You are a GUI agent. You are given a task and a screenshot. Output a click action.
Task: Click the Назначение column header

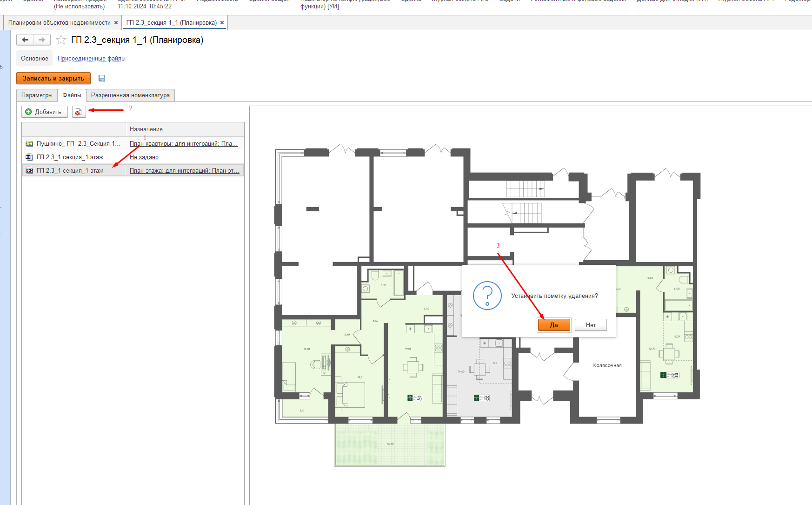click(x=146, y=129)
